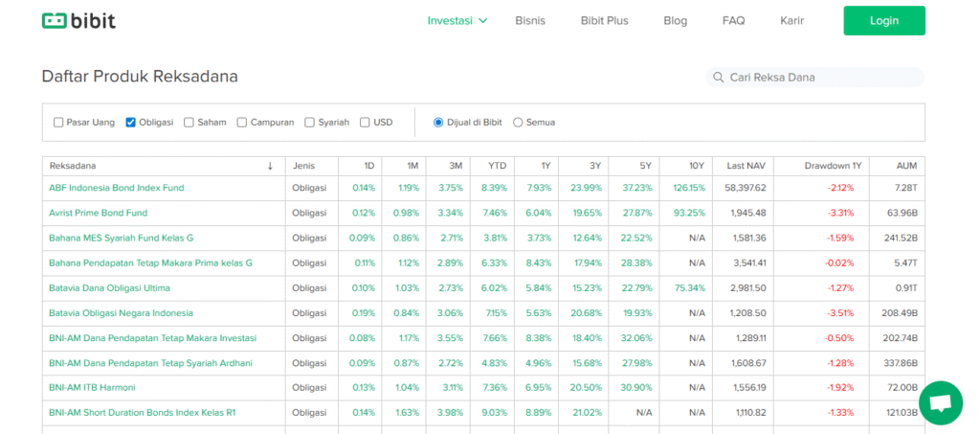Go to the FAQ page
Screen dimensions: 980x434
tap(733, 20)
